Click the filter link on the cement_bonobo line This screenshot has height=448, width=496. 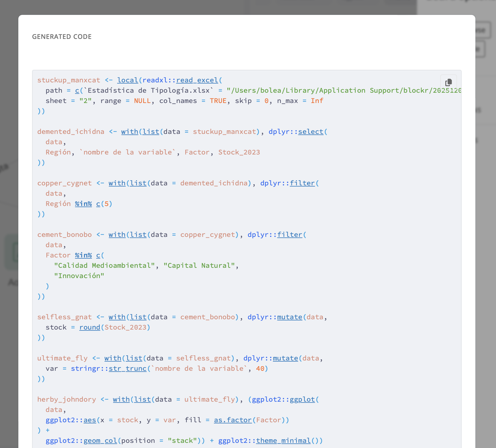click(x=290, y=235)
